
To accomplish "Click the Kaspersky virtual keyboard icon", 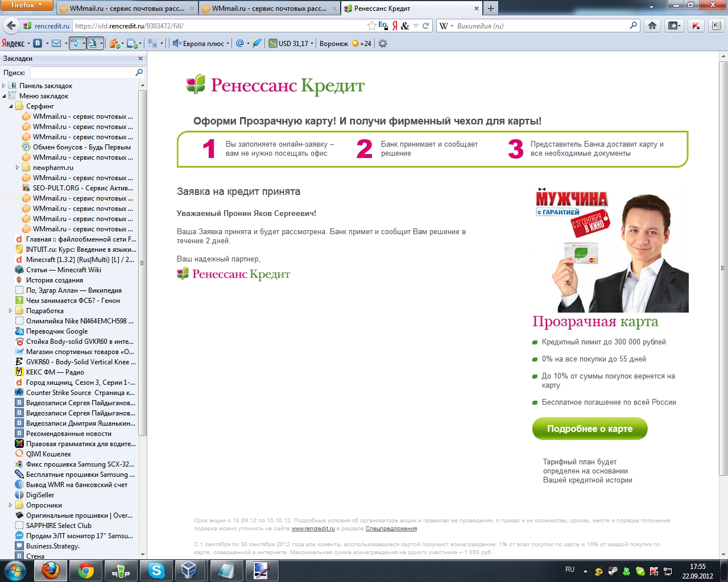I will coord(716,26).
